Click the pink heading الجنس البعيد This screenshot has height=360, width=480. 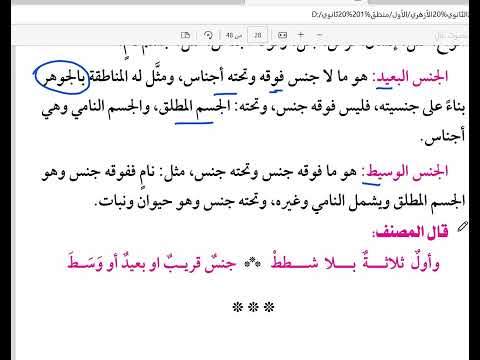pyautogui.click(x=411, y=78)
